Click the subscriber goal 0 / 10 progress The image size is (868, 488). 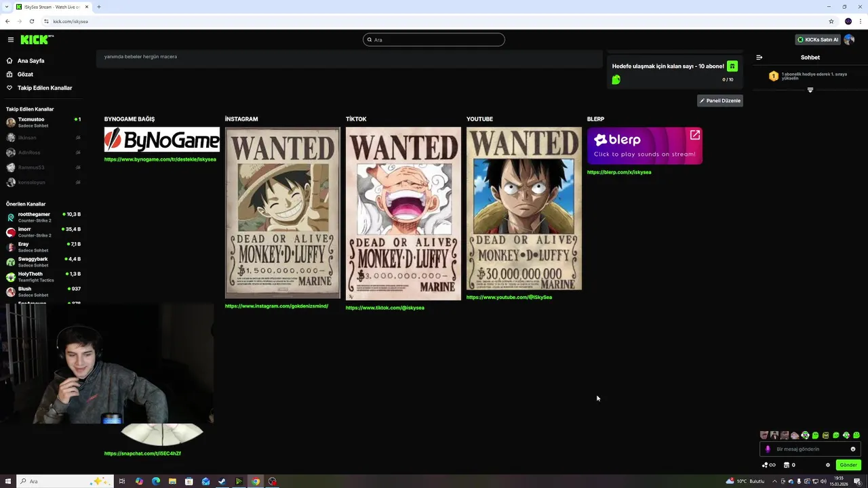point(728,79)
